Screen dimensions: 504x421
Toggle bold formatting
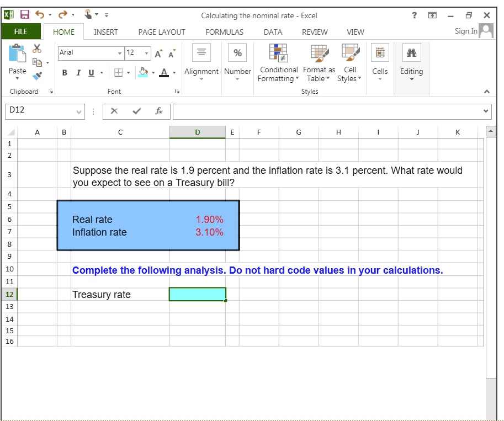(x=65, y=73)
